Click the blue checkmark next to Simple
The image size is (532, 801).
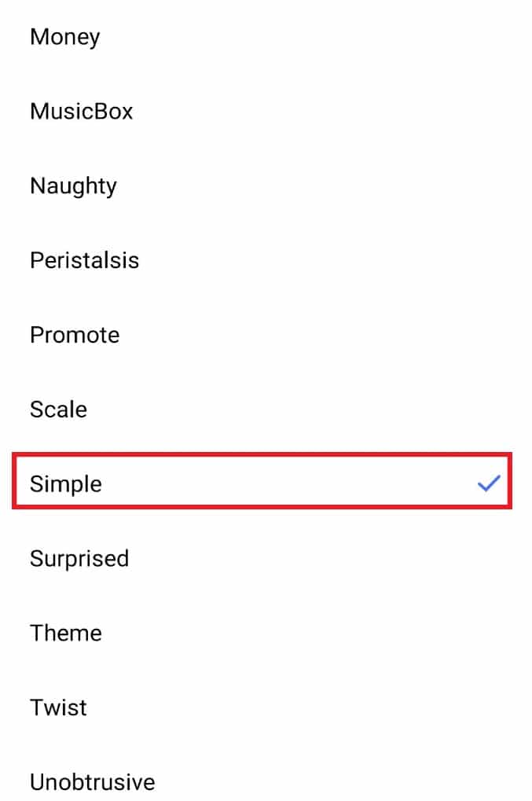click(490, 483)
